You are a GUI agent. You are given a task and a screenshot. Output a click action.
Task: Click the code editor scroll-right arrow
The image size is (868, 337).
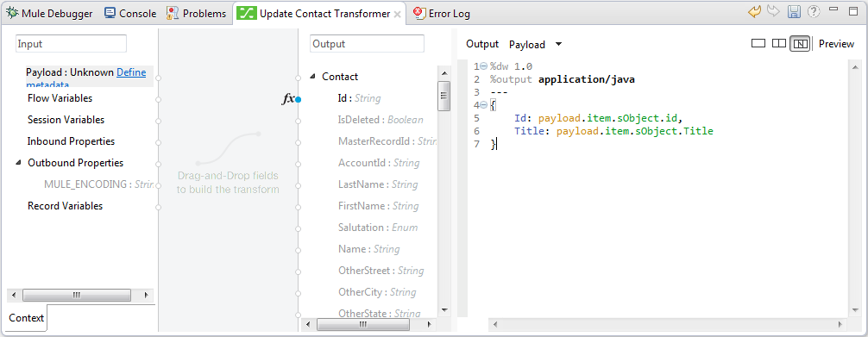pyautogui.click(x=840, y=324)
